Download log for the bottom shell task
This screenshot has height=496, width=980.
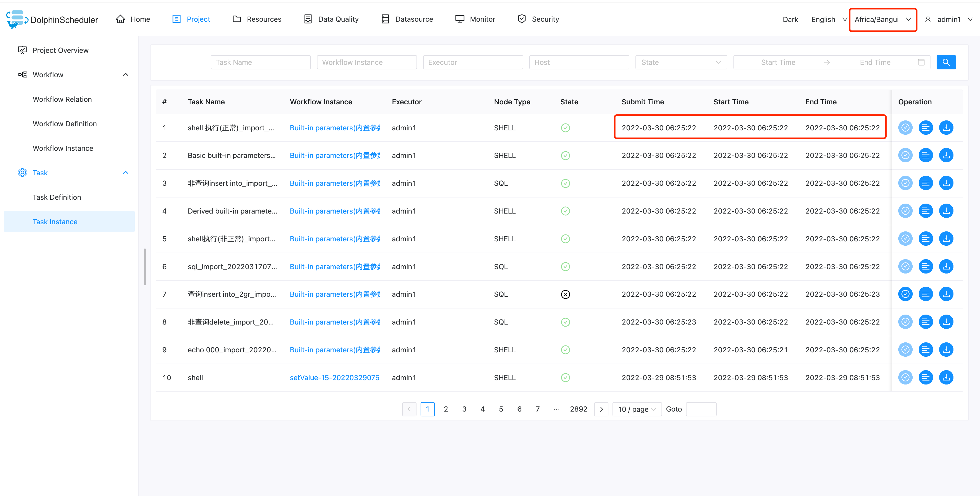pos(946,377)
